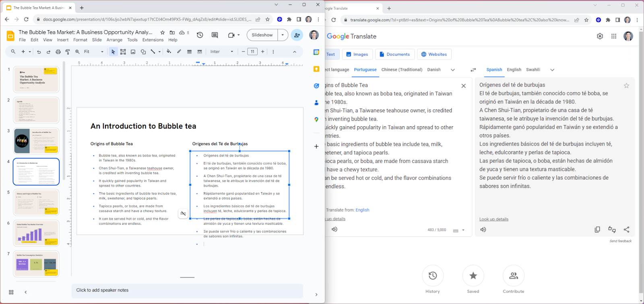The width and height of the screenshot is (644, 304).
Task: Open Google Translate settings gear
Action: pyautogui.click(x=600, y=36)
